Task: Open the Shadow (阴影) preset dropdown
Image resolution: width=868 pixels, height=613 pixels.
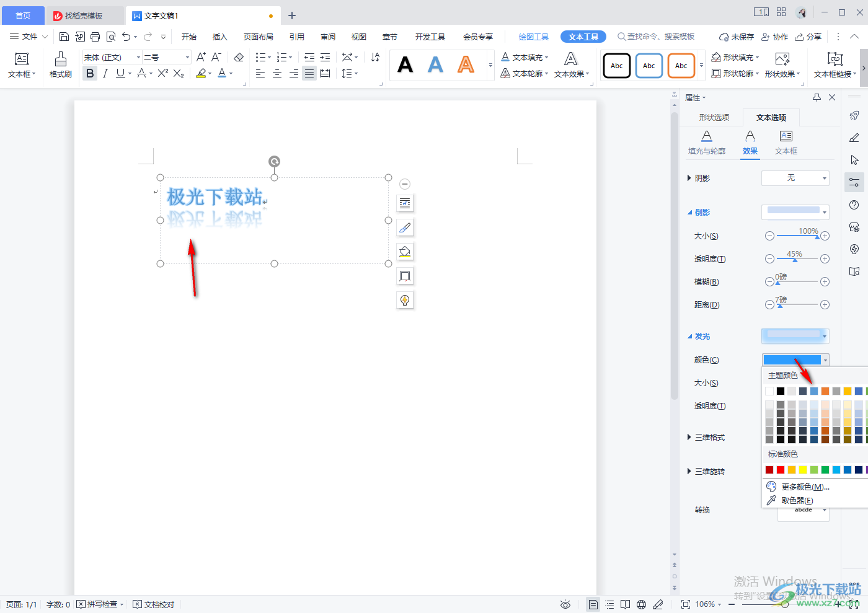Action: point(795,178)
